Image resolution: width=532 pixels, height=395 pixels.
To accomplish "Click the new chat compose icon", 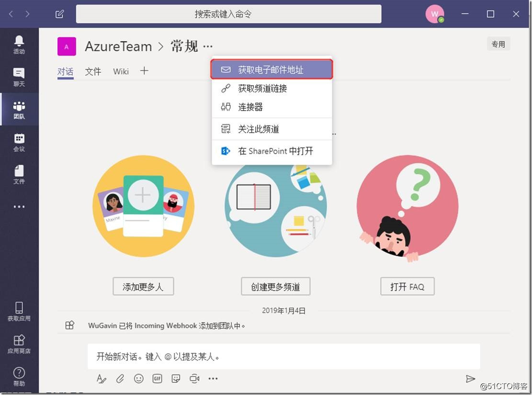I will click(x=60, y=14).
